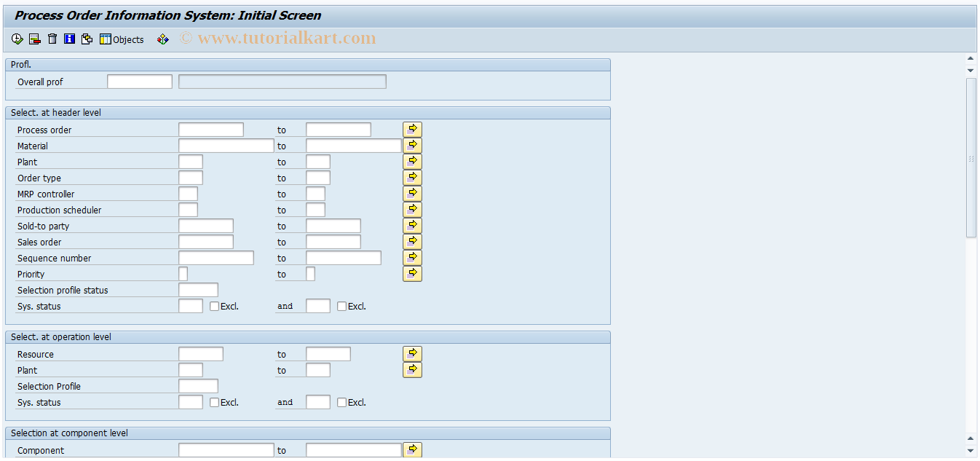
Task: Open multiple selection for Process order
Action: tap(412, 130)
